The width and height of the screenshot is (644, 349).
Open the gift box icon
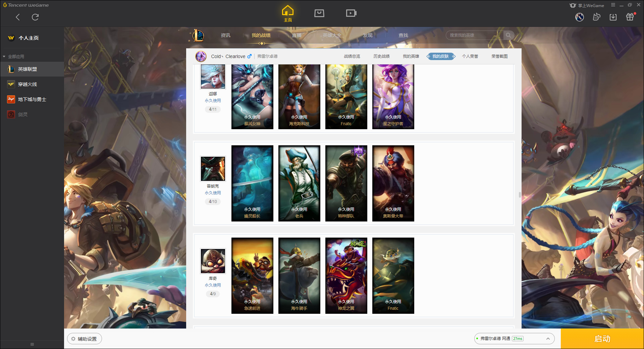pos(630,17)
